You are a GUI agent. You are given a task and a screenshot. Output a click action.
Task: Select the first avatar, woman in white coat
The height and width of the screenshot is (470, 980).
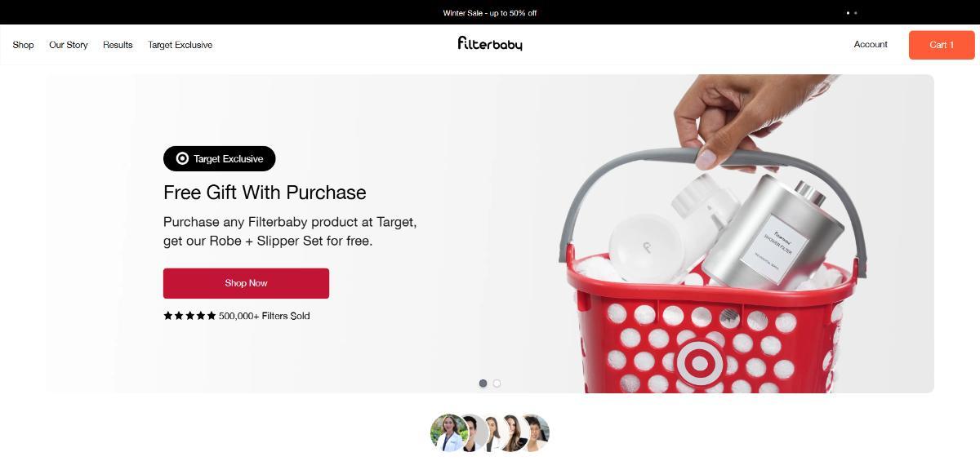pos(448,432)
